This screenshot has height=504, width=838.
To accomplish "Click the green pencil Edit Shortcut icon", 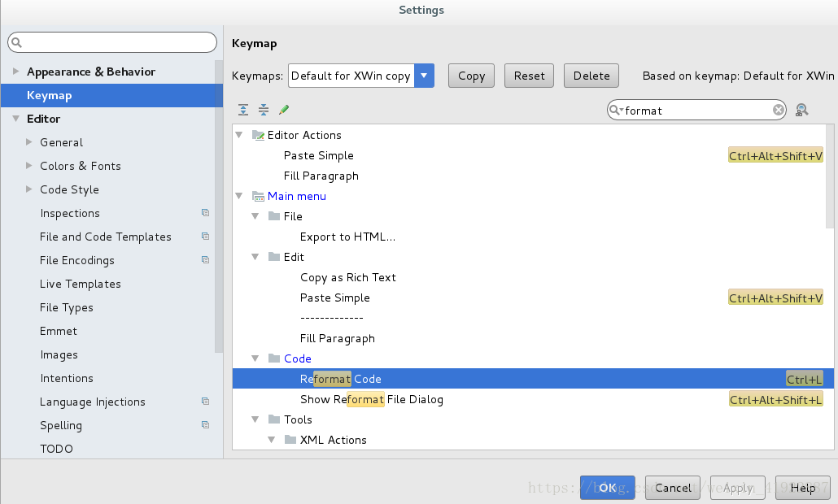I will tap(284, 110).
